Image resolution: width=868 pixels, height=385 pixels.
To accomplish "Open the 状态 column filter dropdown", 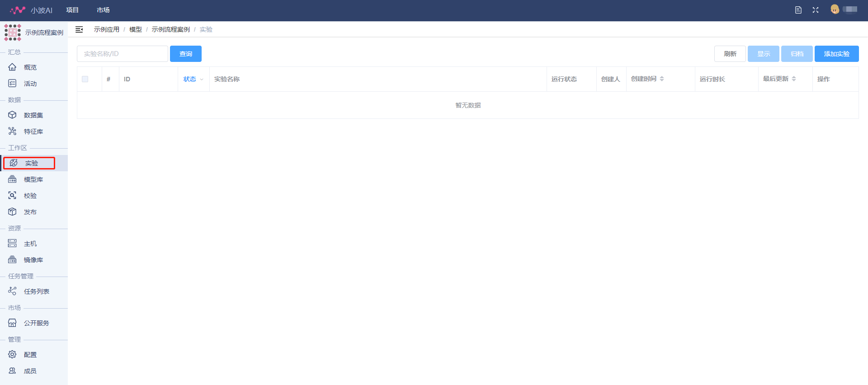I will [202, 80].
